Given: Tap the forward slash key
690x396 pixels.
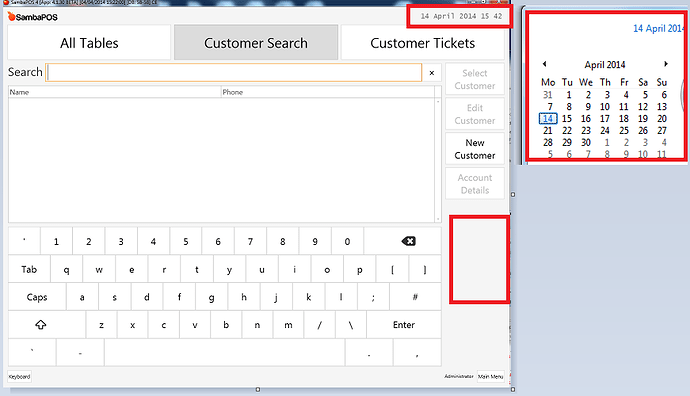Looking at the screenshot, I should point(319,325).
